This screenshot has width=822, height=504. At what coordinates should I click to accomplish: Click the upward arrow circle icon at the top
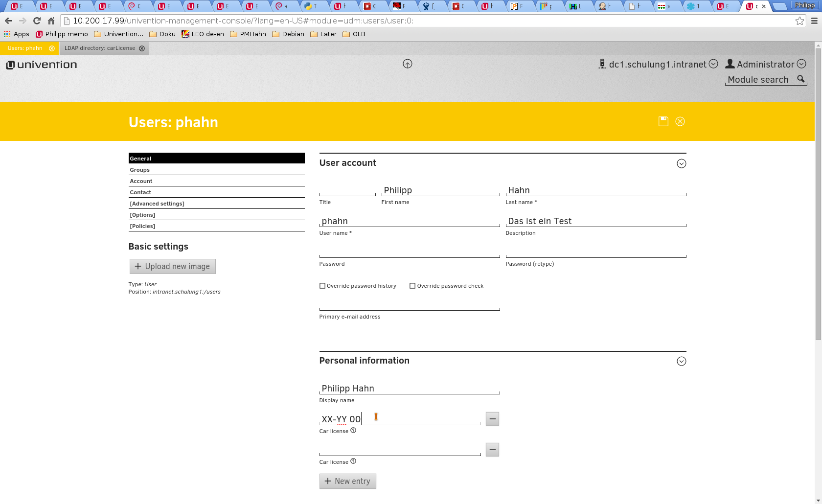[x=408, y=64]
